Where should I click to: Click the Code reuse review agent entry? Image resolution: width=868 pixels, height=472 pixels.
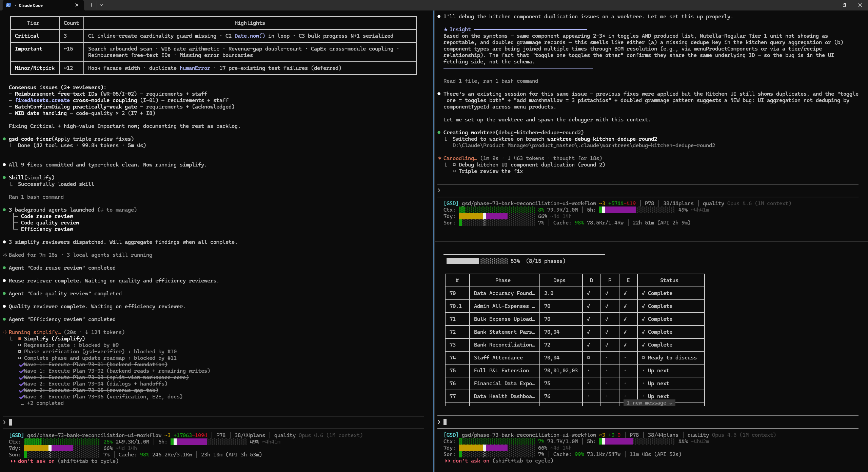47,216
